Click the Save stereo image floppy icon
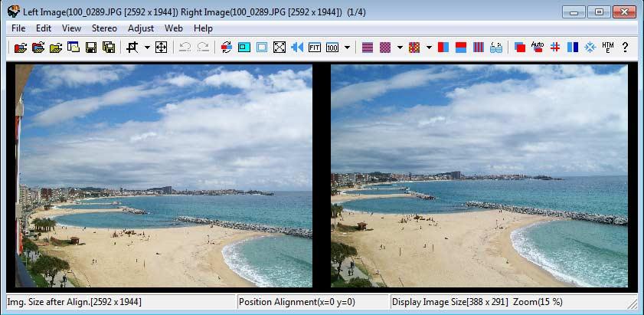This screenshot has height=315, width=644. pos(91,48)
